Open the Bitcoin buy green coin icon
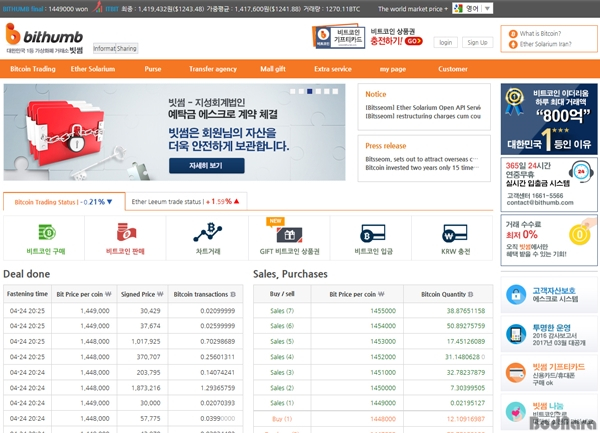Viewport: 600px width, 433px height. [x=47, y=232]
